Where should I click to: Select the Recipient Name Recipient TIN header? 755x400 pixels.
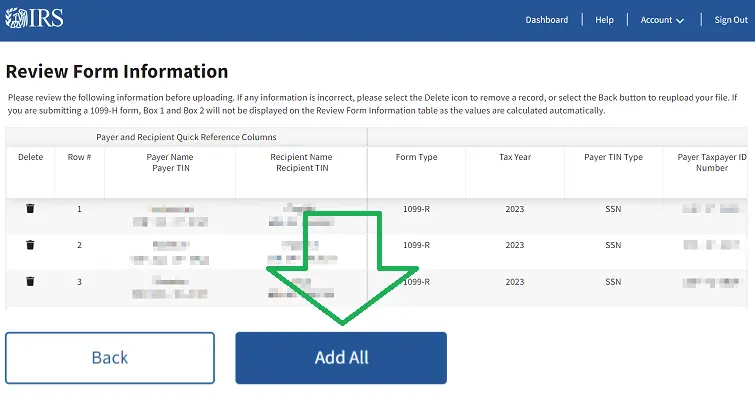(301, 162)
